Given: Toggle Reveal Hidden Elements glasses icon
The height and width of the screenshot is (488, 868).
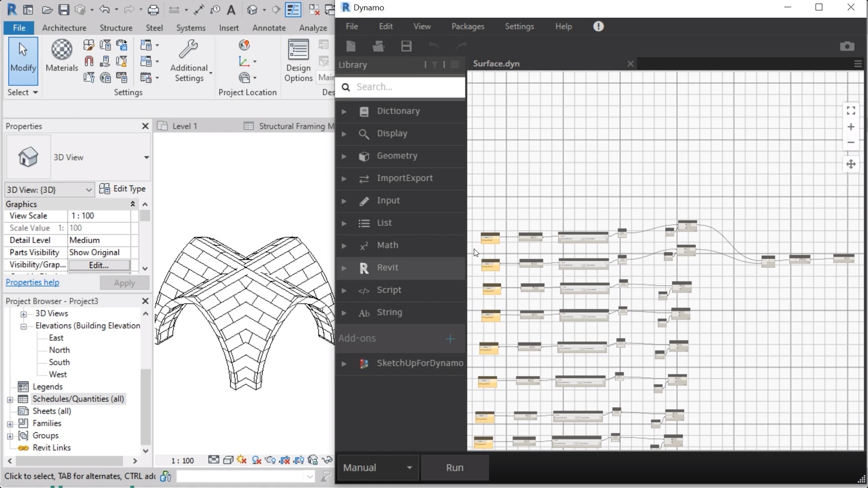Looking at the screenshot, I should pos(327,460).
